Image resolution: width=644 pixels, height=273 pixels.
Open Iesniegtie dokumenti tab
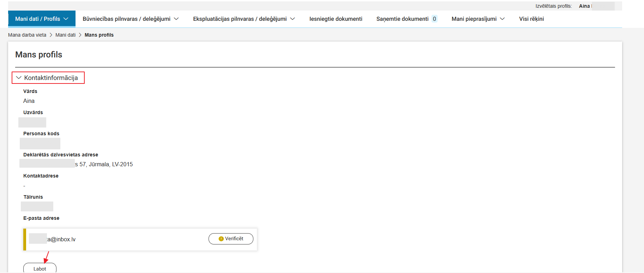[x=336, y=19]
